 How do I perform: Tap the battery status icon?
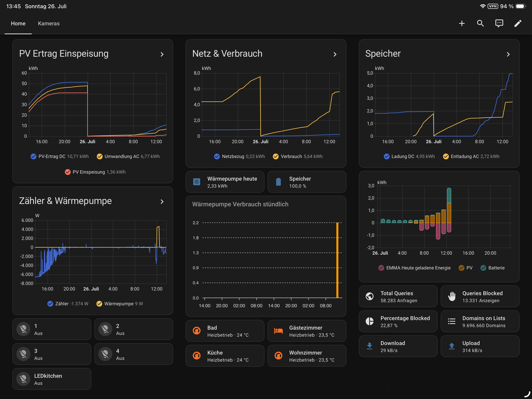(521, 6)
